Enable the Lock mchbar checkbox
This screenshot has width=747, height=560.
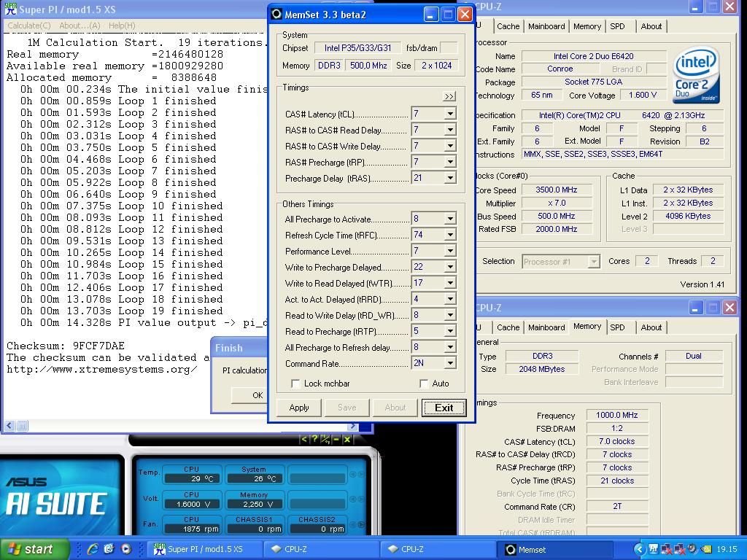click(295, 384)
